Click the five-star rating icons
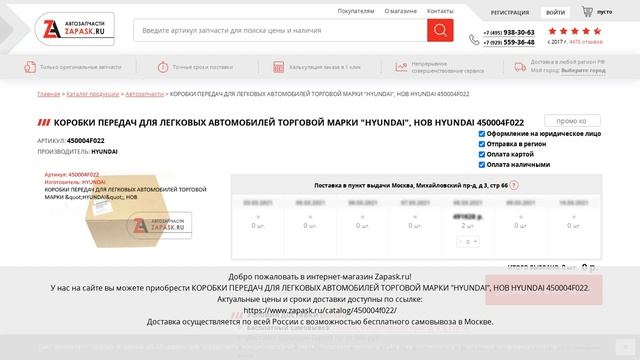 [574, 31]
